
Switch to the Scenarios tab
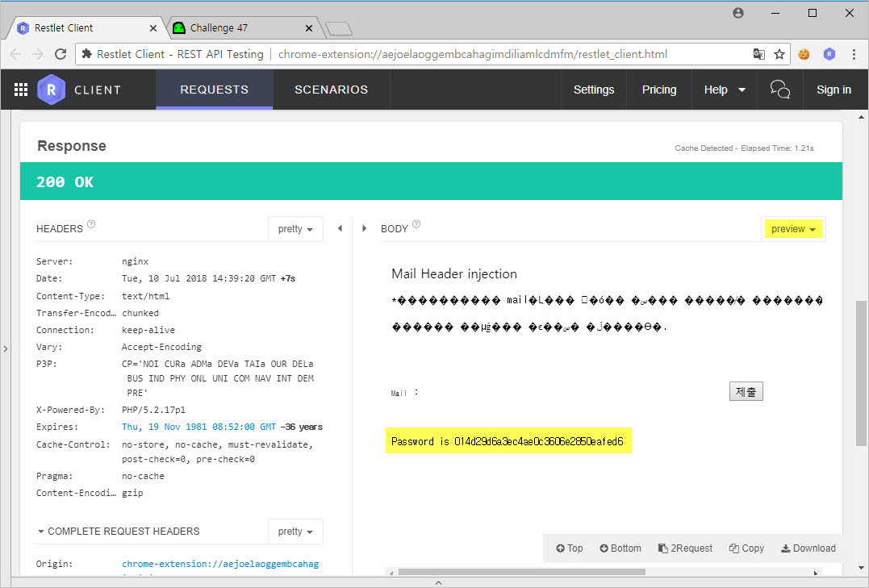click(x=331, y=90)
